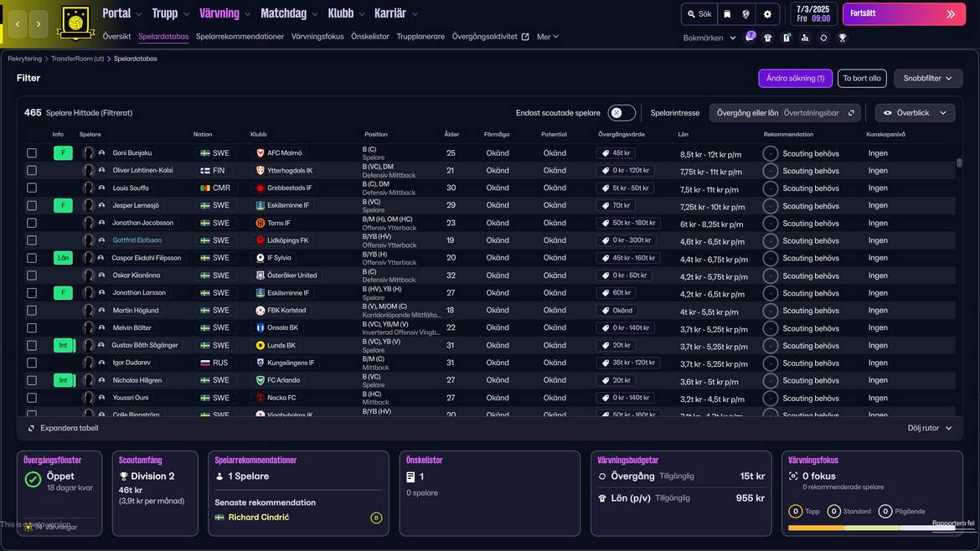980x551 pixels.
Task: Click the shirt squad shortcut icon
Action: [768, 38]
